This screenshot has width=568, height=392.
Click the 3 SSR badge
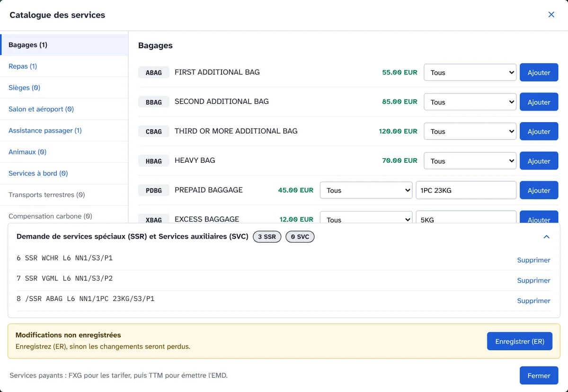[267, 237]
